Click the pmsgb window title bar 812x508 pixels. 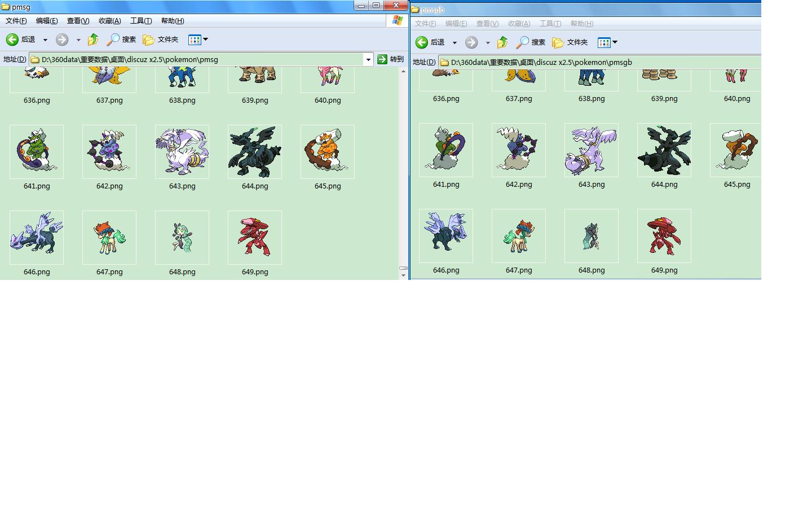point(586,10)
